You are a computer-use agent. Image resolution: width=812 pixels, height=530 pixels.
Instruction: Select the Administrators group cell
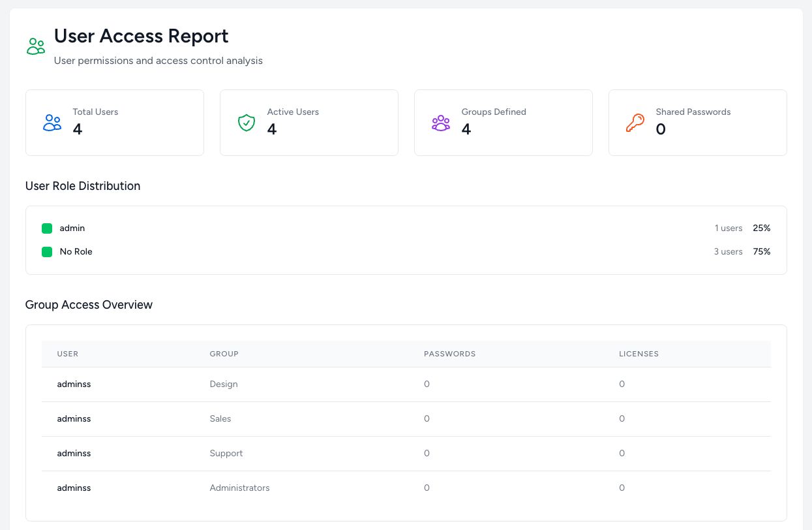(239, 488)
